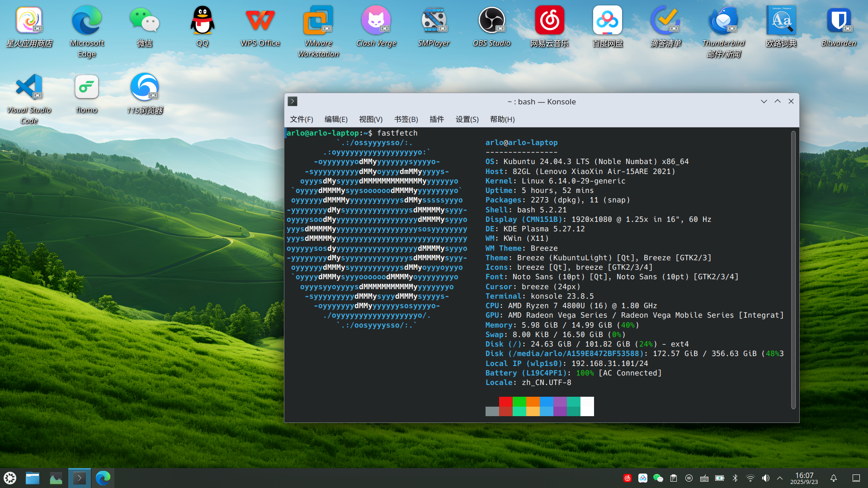
Task: Open the volume control in the tray
Action: pos(765,478)
